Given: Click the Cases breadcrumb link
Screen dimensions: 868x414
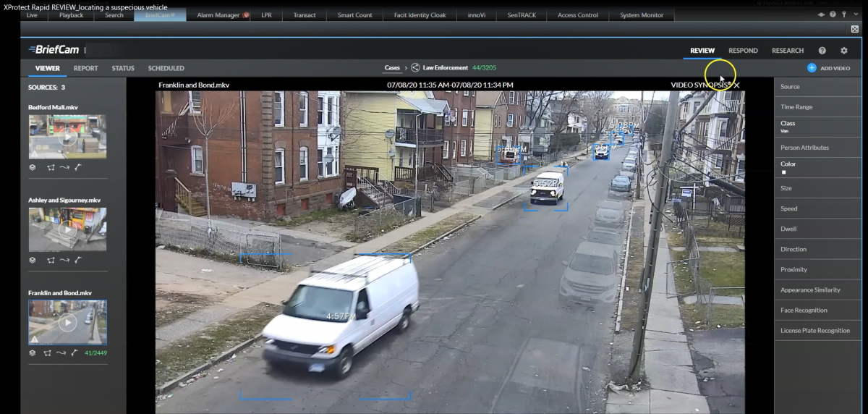Looking at the screenshot, I should (x=392, y=68).
